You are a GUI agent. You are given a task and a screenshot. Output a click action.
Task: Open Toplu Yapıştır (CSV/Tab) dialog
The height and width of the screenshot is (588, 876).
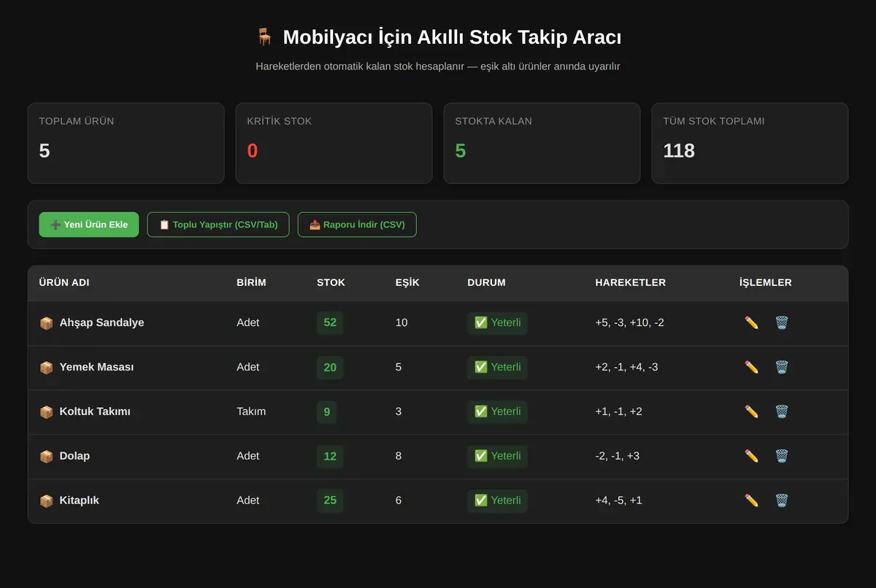pos(218,225)
